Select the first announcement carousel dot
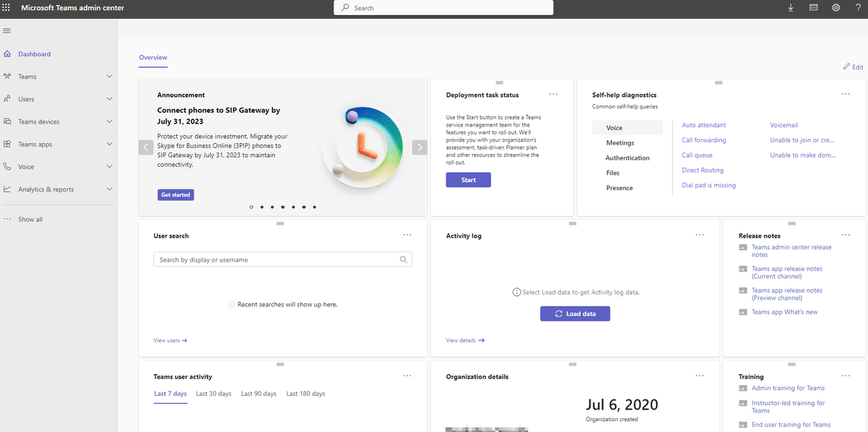Image resolution: width=868 pixels, height=432 pixels. [251, 207]
